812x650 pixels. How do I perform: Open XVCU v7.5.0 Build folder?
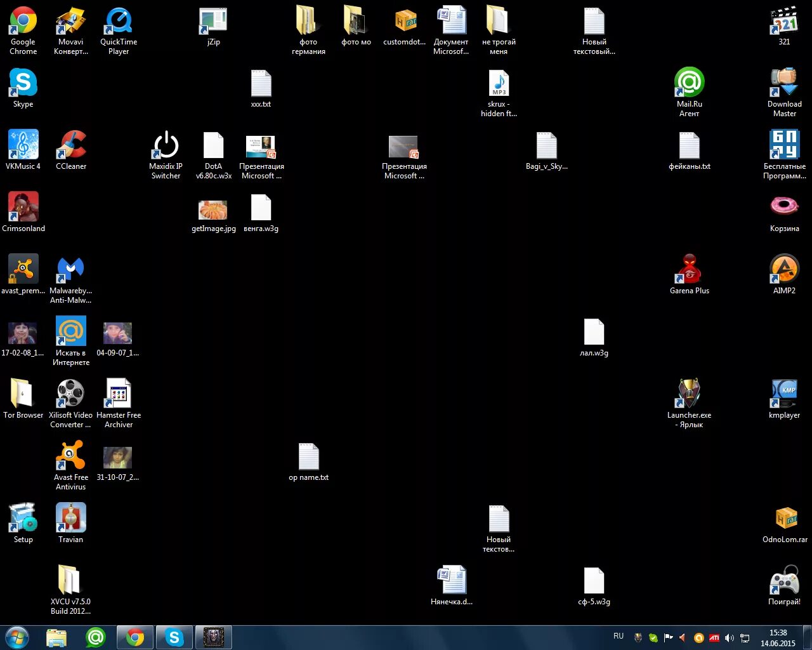click(x=71, y=590)
